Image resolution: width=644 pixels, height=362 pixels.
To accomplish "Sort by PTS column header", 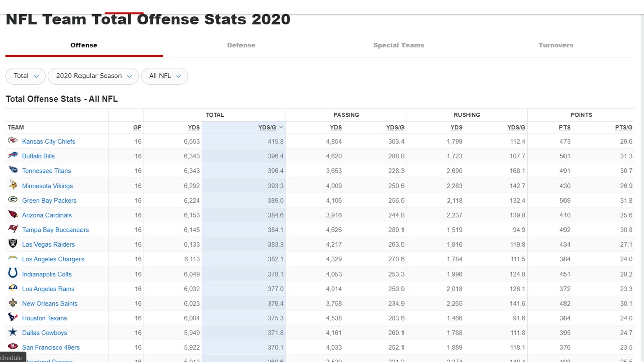I will [x=565, y=127].
